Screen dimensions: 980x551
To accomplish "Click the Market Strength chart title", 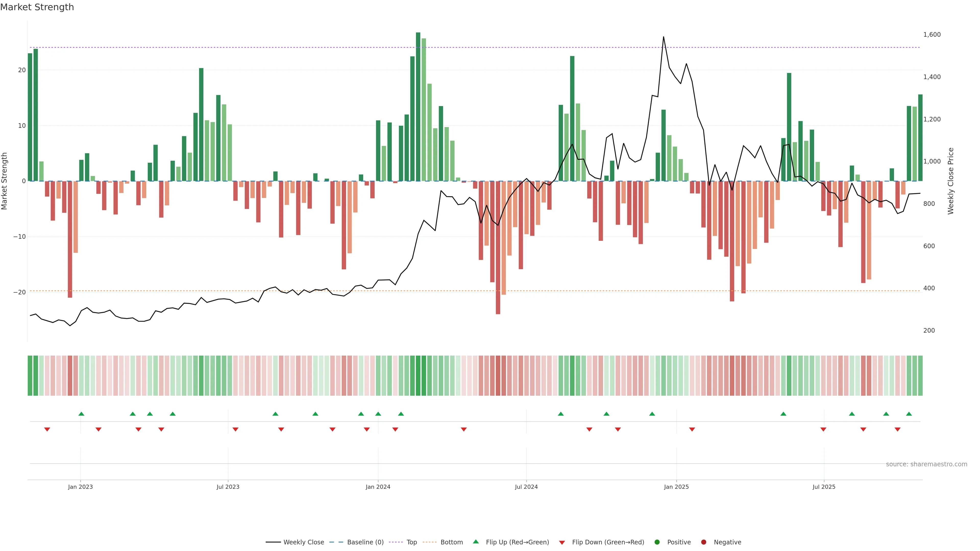I will pyautogui.click(x=37, y=7).
